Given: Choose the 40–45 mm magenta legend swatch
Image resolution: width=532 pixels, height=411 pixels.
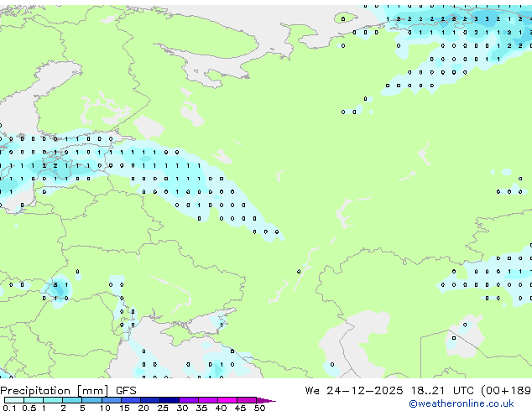Looking at the screenshot, I should coord(227,400).
